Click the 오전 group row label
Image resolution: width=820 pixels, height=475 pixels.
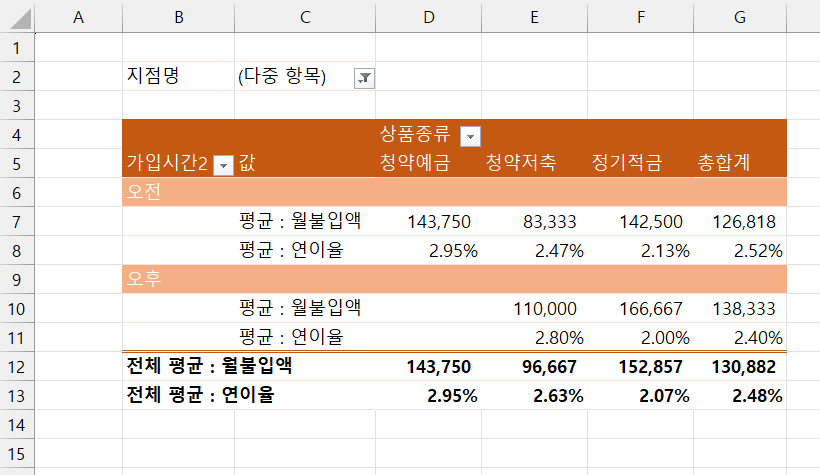pyautogui.click(x=145, y=192)
